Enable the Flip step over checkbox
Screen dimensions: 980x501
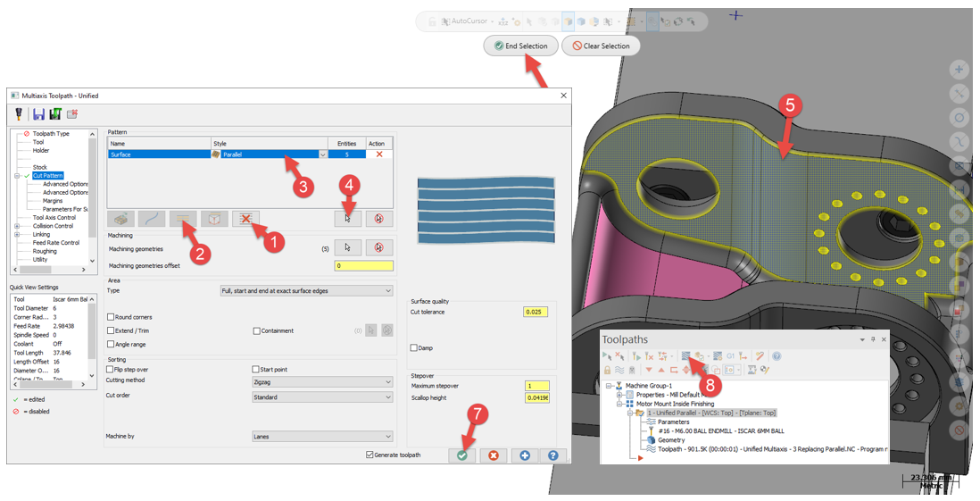click(x=110, y=370)
